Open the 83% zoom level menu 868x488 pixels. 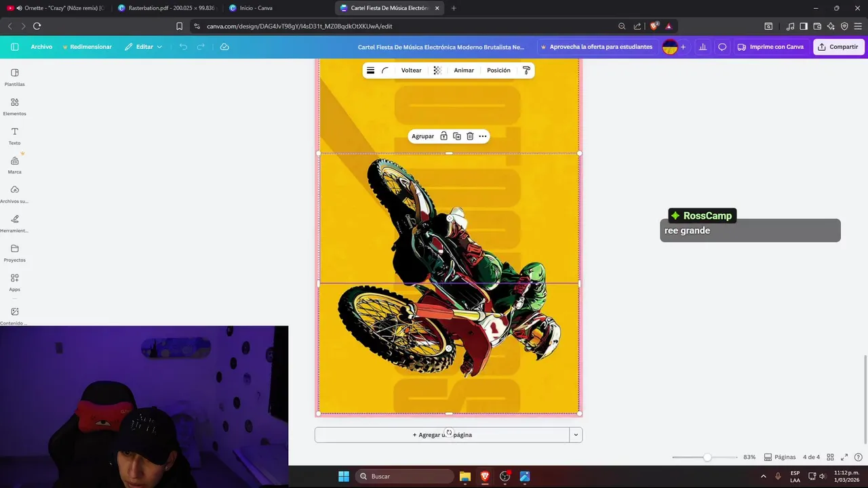point(749,457)
